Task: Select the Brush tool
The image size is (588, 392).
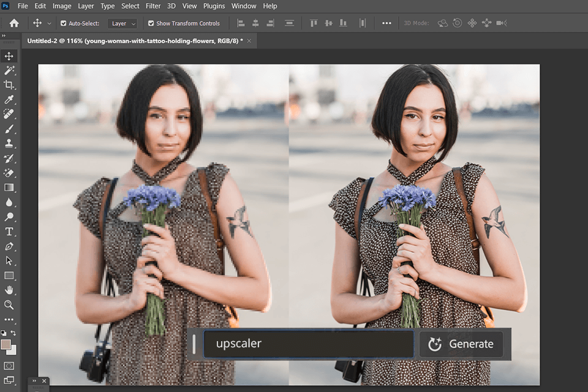Action: [x=9, y=129]
